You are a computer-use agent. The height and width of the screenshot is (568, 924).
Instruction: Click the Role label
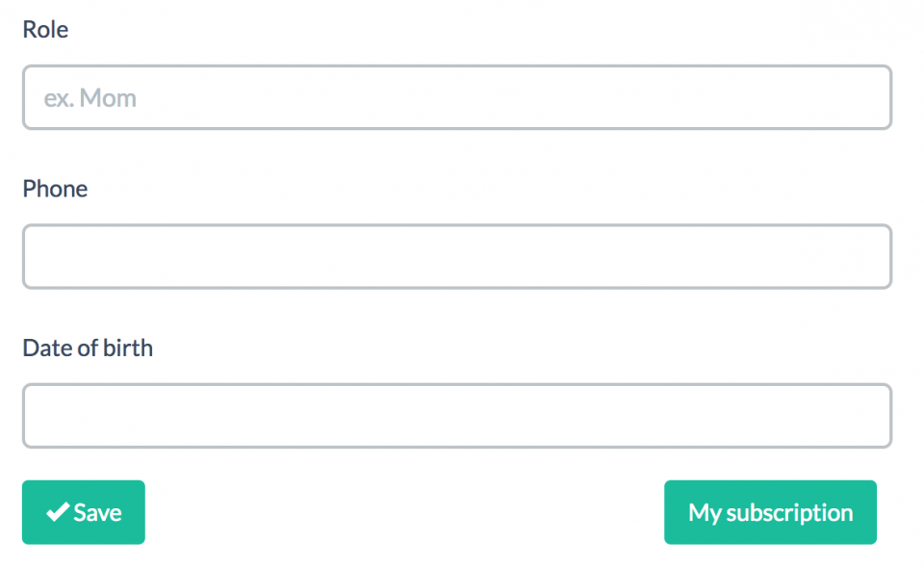coord(45,30)
